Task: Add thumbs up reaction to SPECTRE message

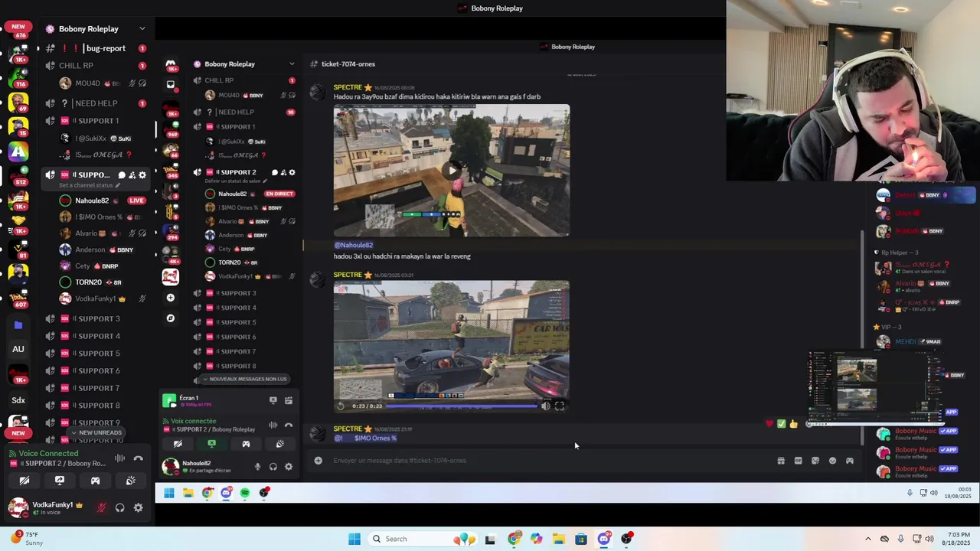Action: pyautogui.click(x=793, y=424)
